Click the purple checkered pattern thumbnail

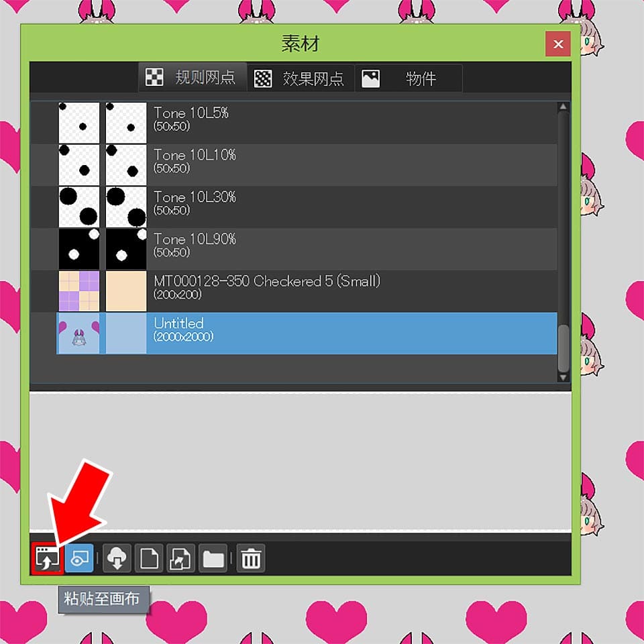[79, 290]
